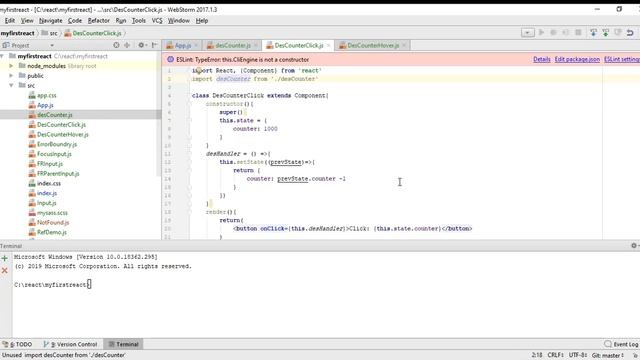Close terminal session with red X

tap(5, 271)
